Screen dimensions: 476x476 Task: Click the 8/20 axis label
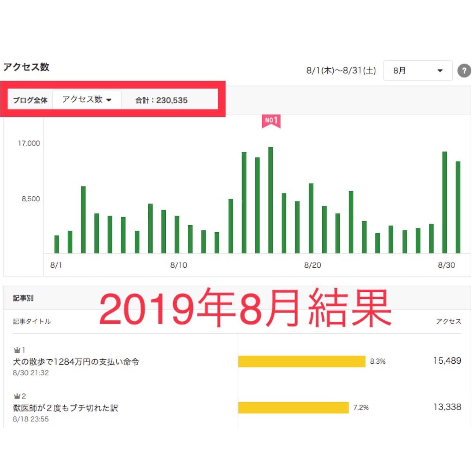(x=313, y=265)
